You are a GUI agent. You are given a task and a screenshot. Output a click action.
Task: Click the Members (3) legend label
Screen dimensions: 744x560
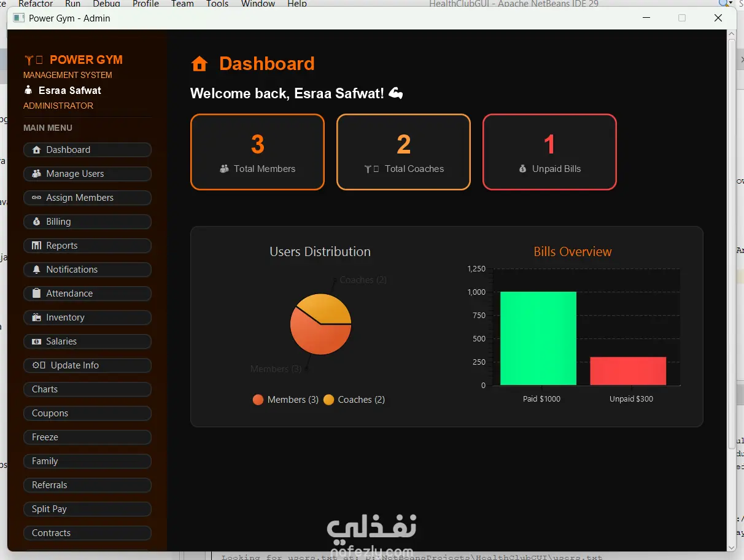tap(293, 400)
